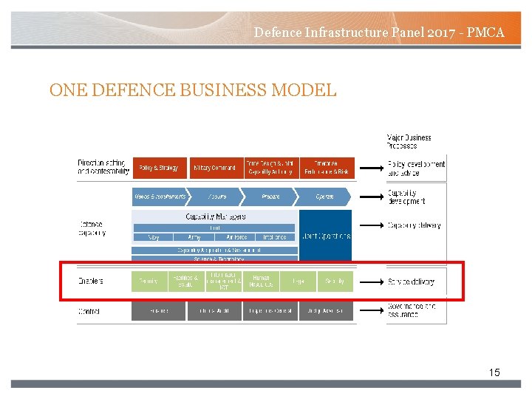Select the Navy cell
Viewport: 532px width, 399px height.
click(x=154, y=237)
